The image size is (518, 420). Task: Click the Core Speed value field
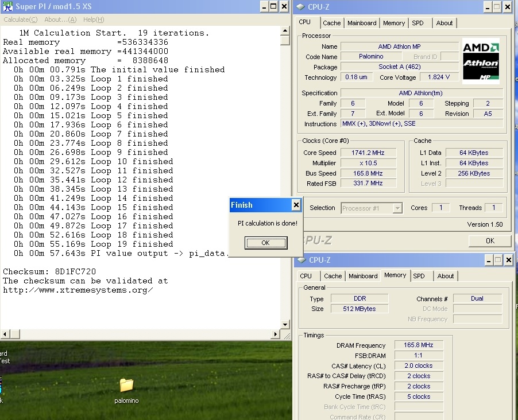[x=368, y=153]
